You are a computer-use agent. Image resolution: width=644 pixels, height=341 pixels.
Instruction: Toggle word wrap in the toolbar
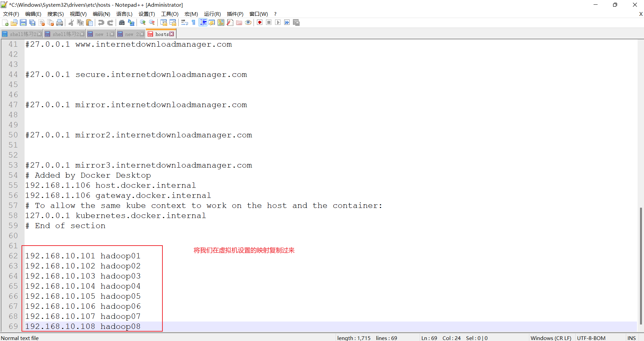[x=184, y=23]
